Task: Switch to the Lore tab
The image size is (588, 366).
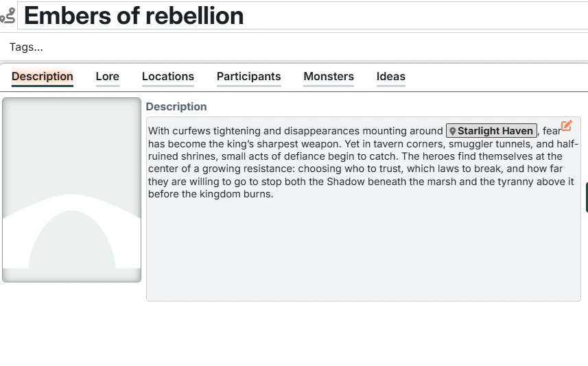Action: (107, 77)
